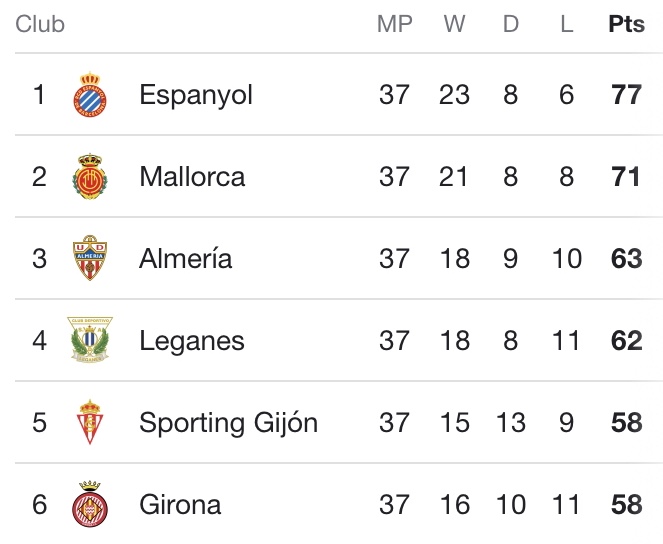663x544 pixels.
Task: Open the Girona team name link
Action: pos(180,504)
